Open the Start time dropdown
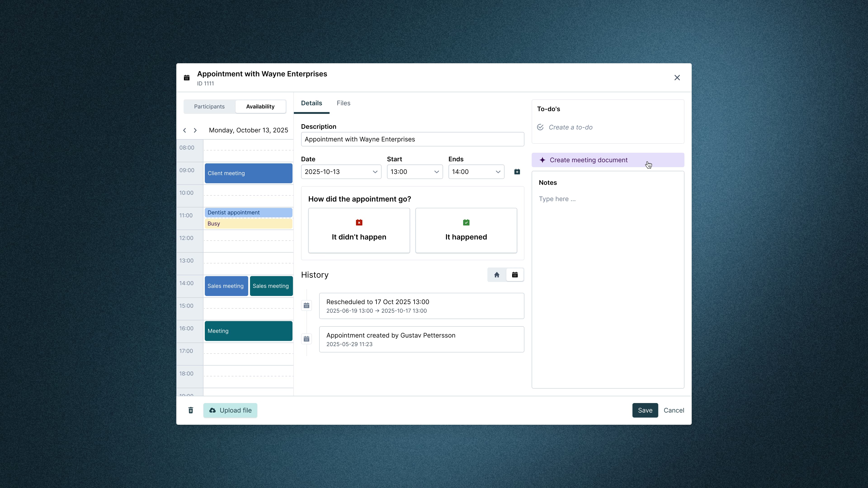The height and width of the screenshot is (488, 868). pyautogui.click(x=414, y=171)
